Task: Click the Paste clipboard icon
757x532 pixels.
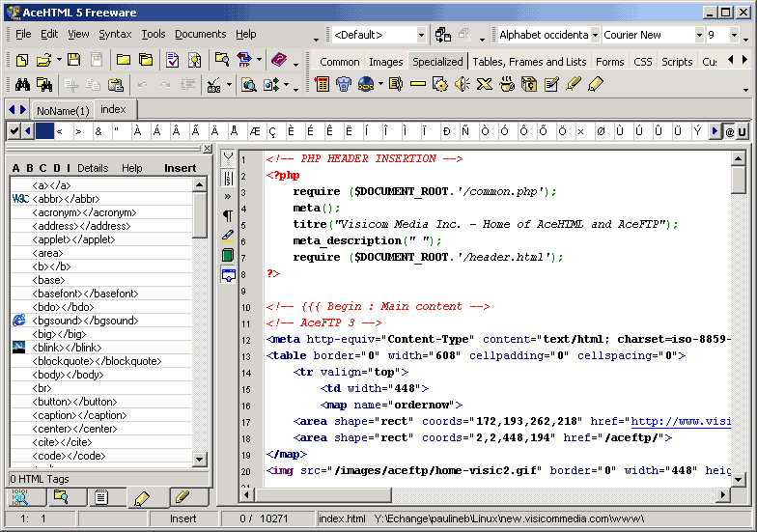Action: coord(116,85)
